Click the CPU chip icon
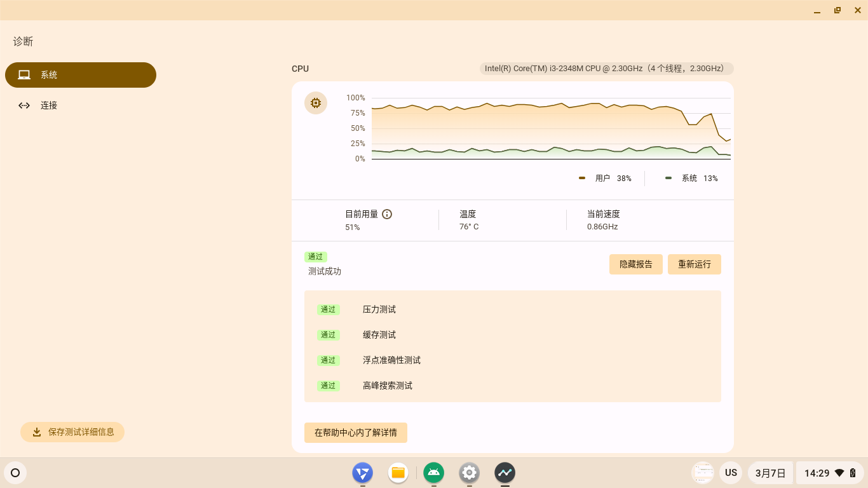 click(x=315, y=103)
